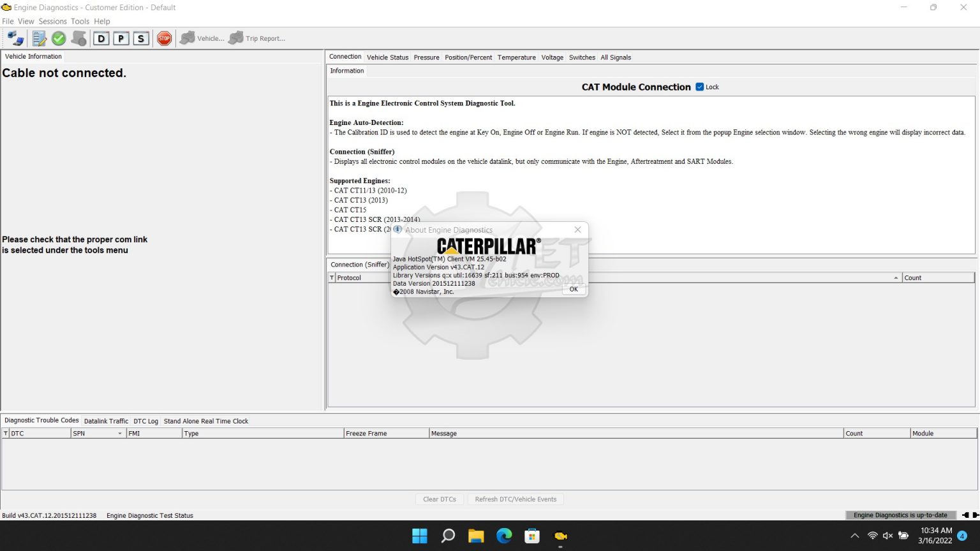The height and width of the screenshot is (551, 980).
Task: Open the Sessions menu
Action: tap(53, 21)
